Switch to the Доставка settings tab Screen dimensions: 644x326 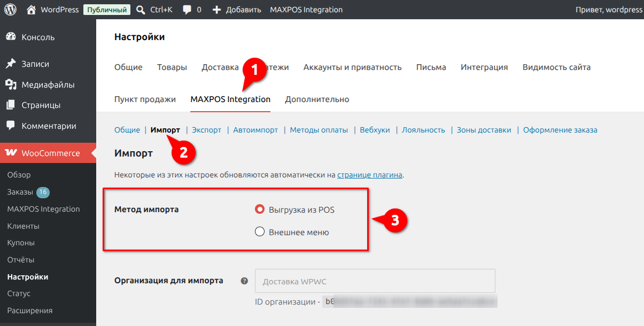220,67
